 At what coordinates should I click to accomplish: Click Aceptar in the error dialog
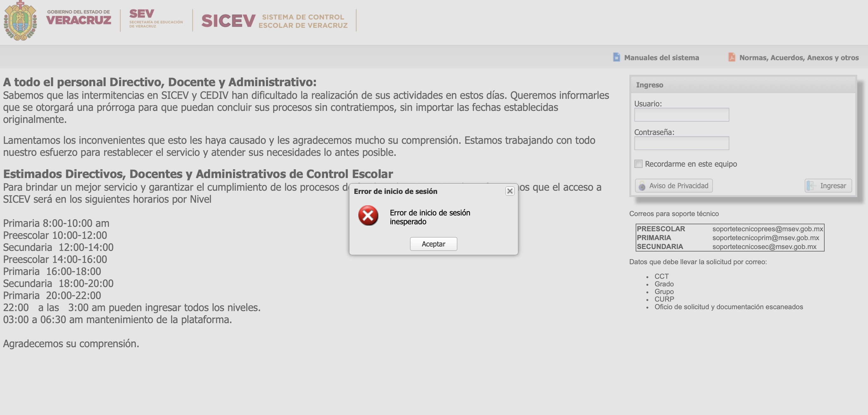tap(433, 244)
